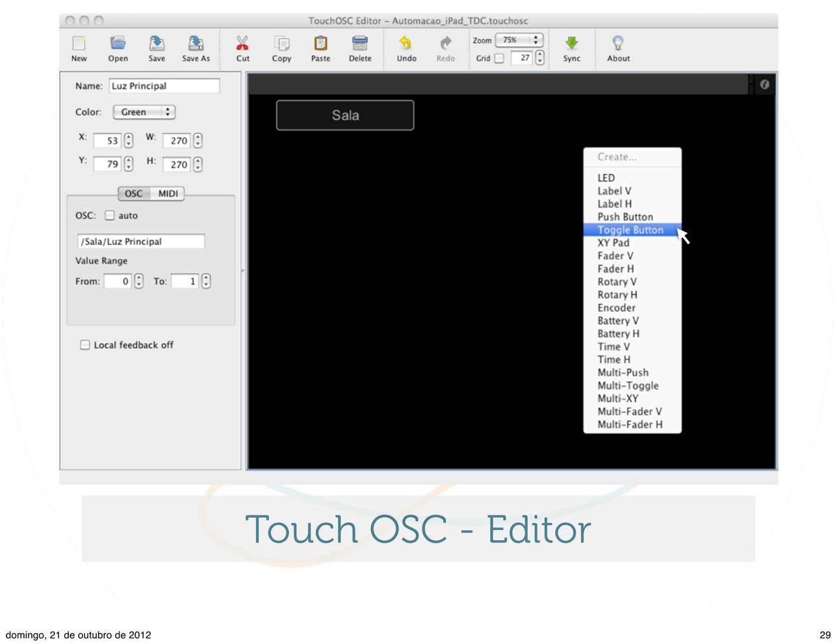Click the greyed Redo arrow icon
Viewport: 837px width, 644px height.
445,44
